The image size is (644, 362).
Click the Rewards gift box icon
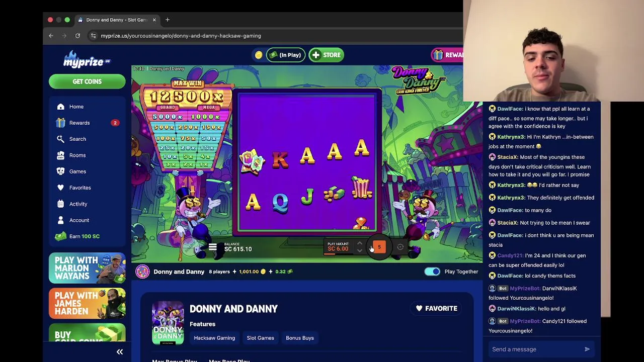pyautogui.click(x=60, y=123)
